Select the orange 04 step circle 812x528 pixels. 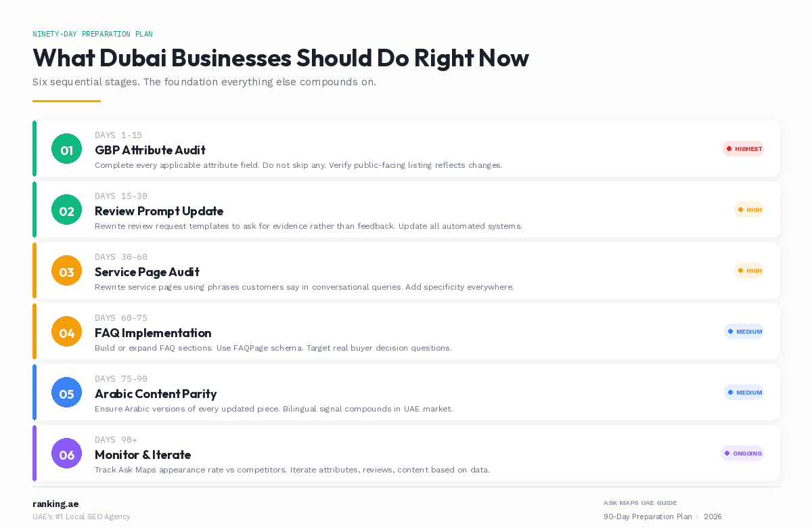click(x=66, y=332)
